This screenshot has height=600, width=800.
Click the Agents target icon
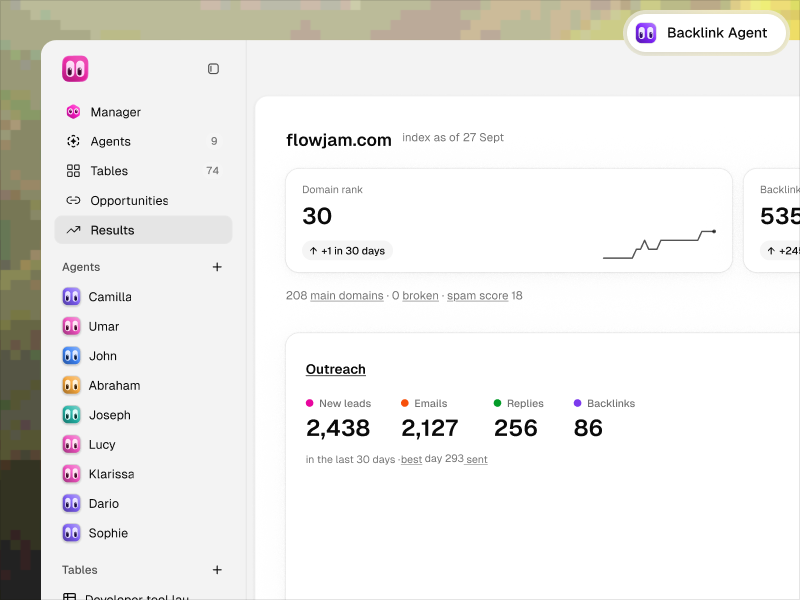click(x=73, y=141)
